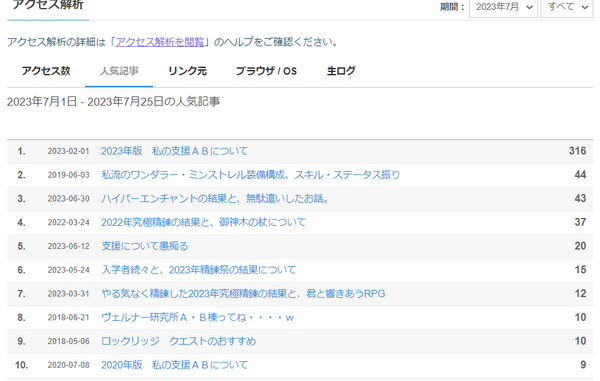
Task: Click the アクセス解析 page title
Action: click(48, 5)
